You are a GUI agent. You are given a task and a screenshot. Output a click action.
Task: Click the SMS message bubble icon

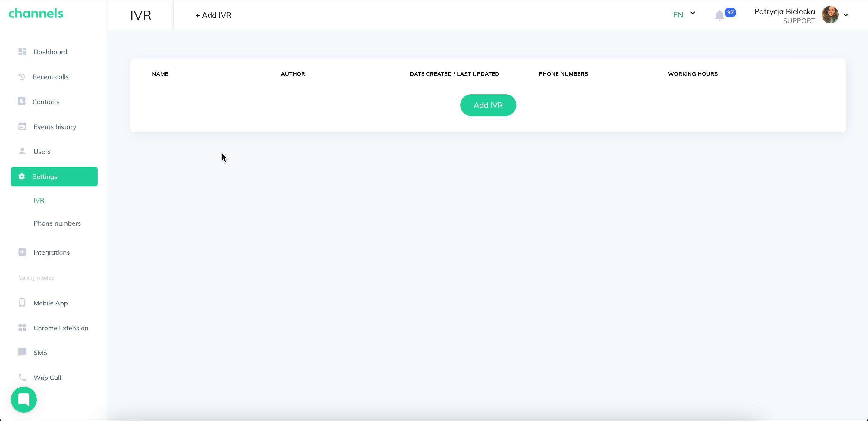pos(22,352)
